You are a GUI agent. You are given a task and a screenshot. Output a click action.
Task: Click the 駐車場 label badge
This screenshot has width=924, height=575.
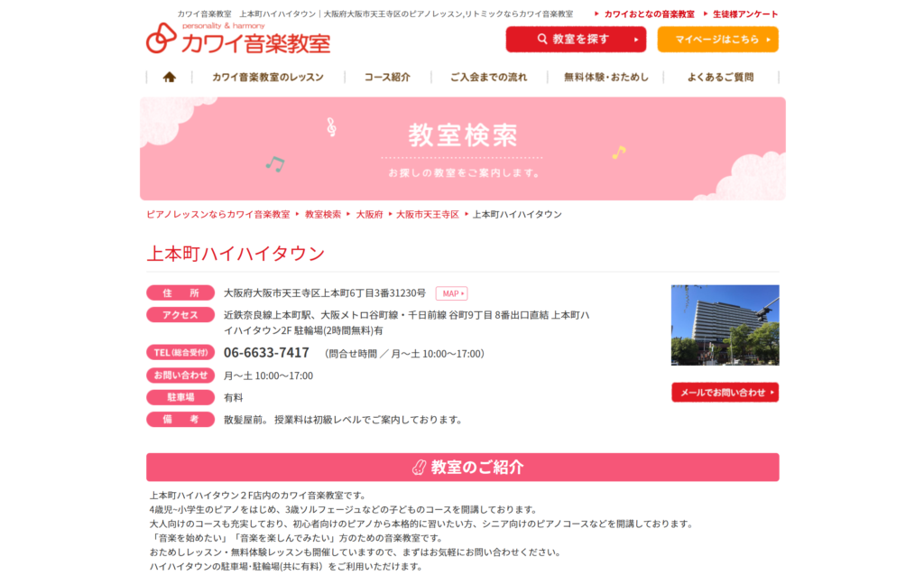tap(180, 397)
